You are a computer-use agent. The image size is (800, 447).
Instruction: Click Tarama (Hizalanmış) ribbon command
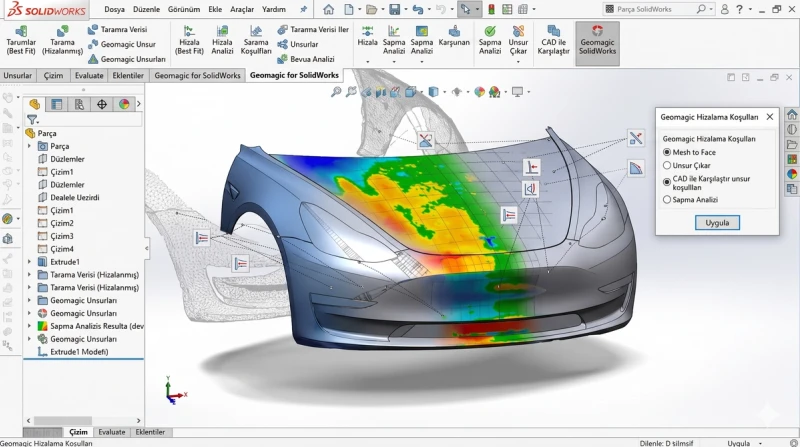pyautogui.click(x=62, y=40)
